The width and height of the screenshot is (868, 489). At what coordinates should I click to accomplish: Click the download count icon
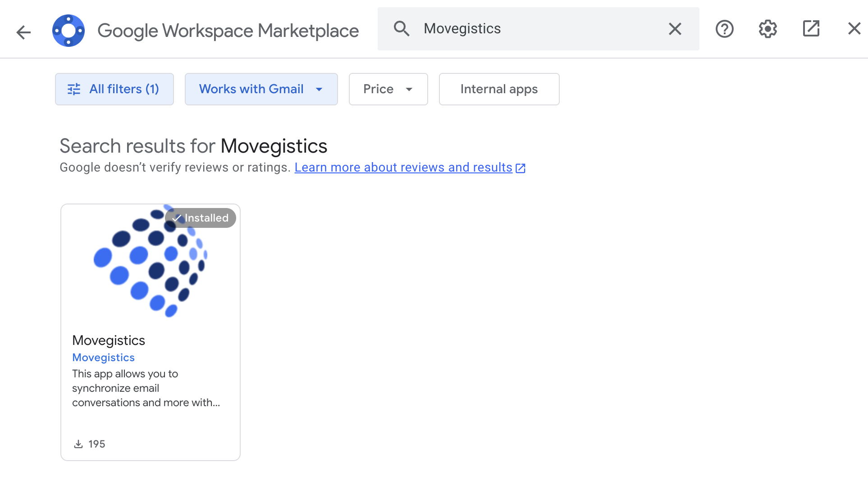(78, 444)
